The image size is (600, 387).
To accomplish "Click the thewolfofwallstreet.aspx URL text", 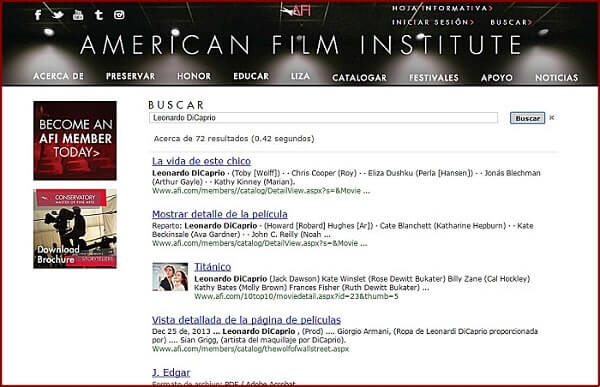I will pyautogui.click(x=251, y=349).
